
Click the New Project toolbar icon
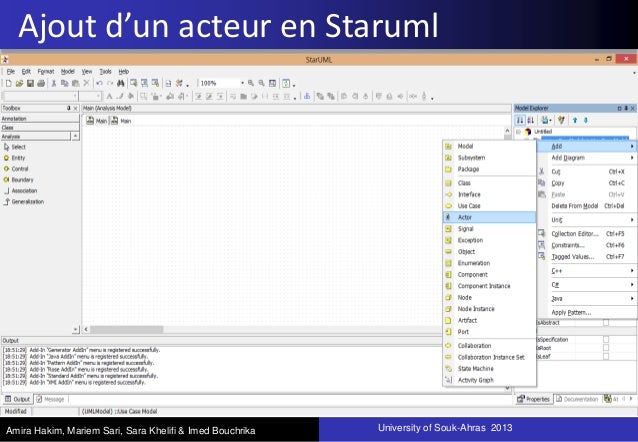9,83
